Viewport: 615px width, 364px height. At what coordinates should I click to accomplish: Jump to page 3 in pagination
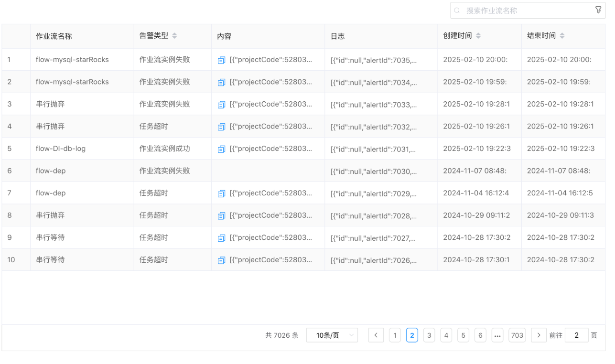click(x=429, y=335)
